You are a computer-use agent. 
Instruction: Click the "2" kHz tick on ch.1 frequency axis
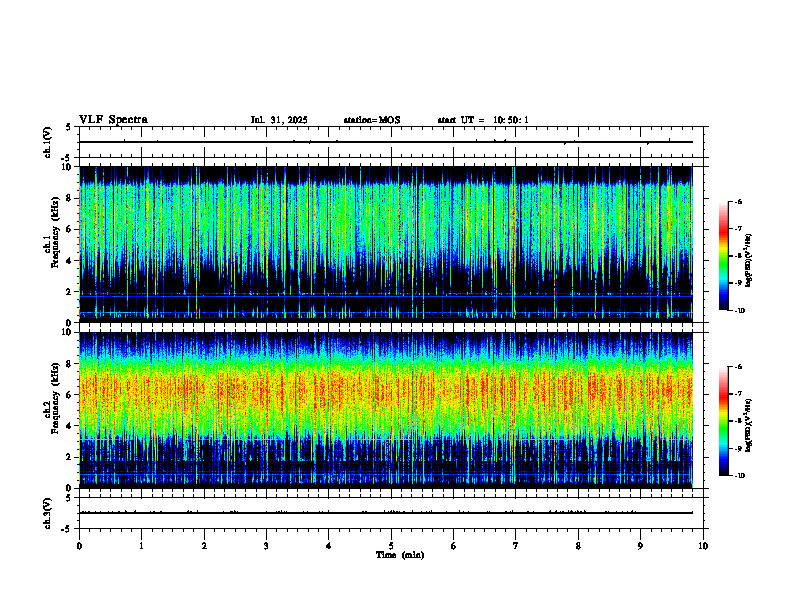point(71,291)
